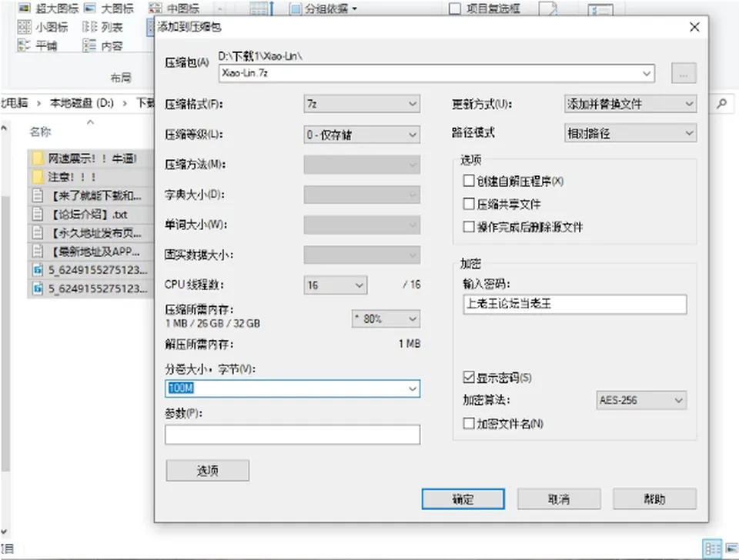
Task: Select the 注意！！！ folder icon
Action: pos(38,177)
